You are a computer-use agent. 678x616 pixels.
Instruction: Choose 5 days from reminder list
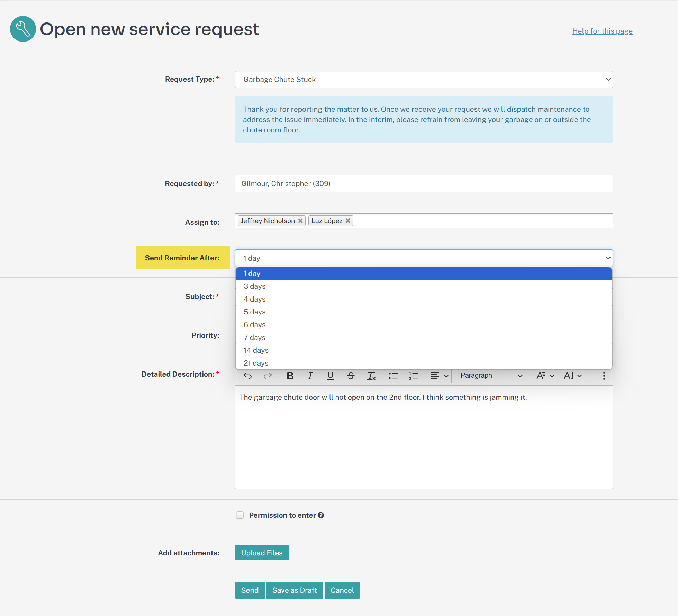424,312
